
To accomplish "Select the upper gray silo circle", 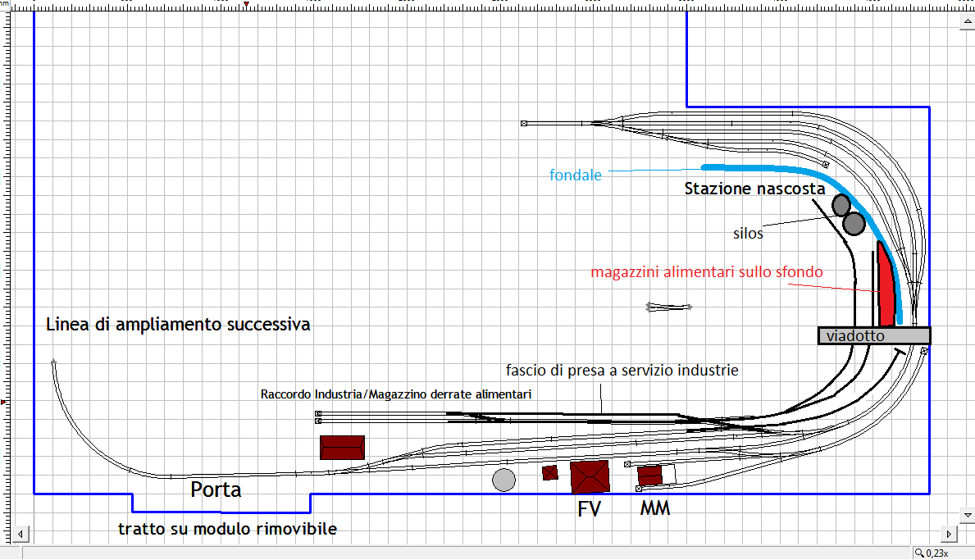I will point(841,204).
